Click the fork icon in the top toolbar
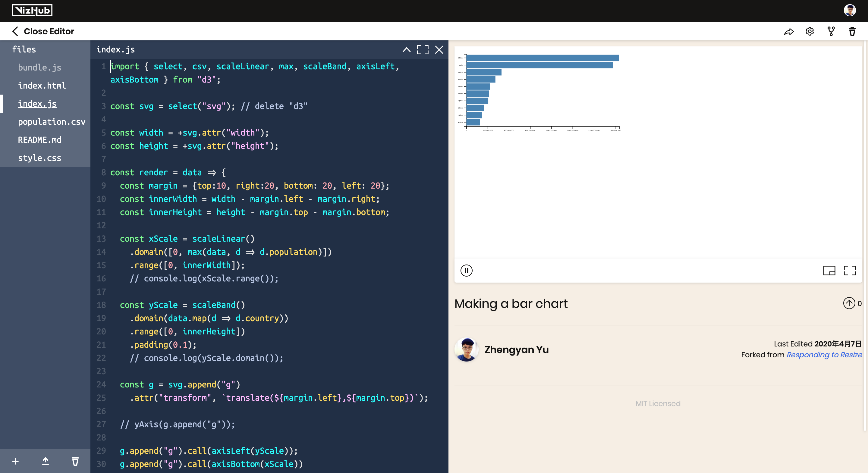The image size is (868, 473). (831, 32)
